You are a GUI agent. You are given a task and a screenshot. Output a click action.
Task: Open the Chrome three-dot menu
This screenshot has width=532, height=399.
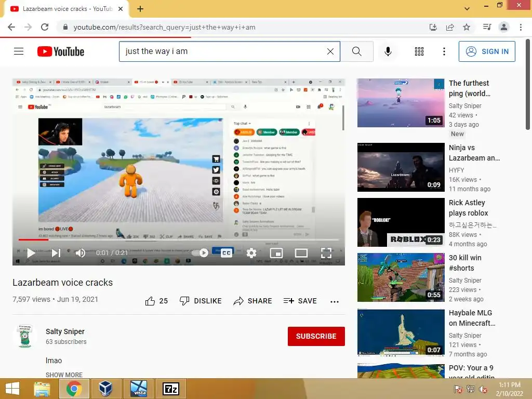coord(521,27)
